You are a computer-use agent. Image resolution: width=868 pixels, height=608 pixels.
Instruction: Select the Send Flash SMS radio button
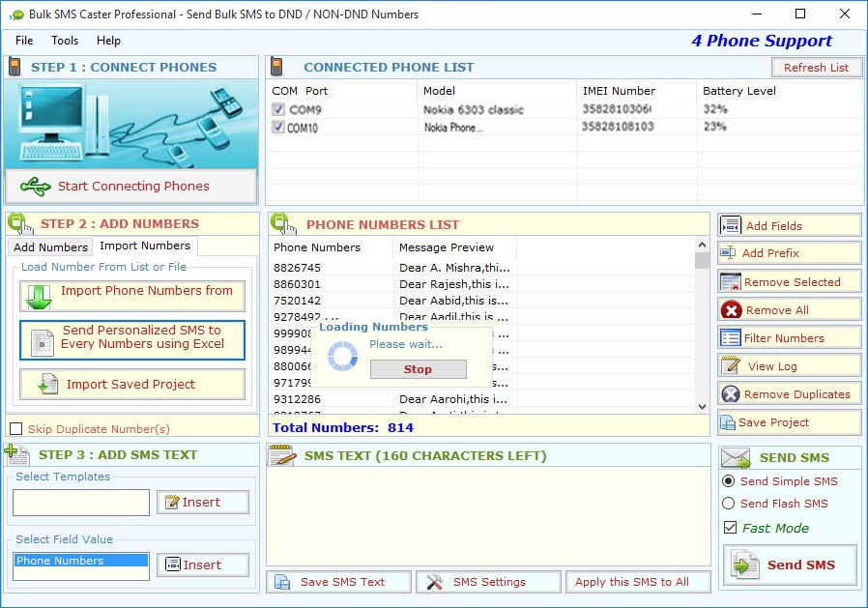(x=729, y=504)
